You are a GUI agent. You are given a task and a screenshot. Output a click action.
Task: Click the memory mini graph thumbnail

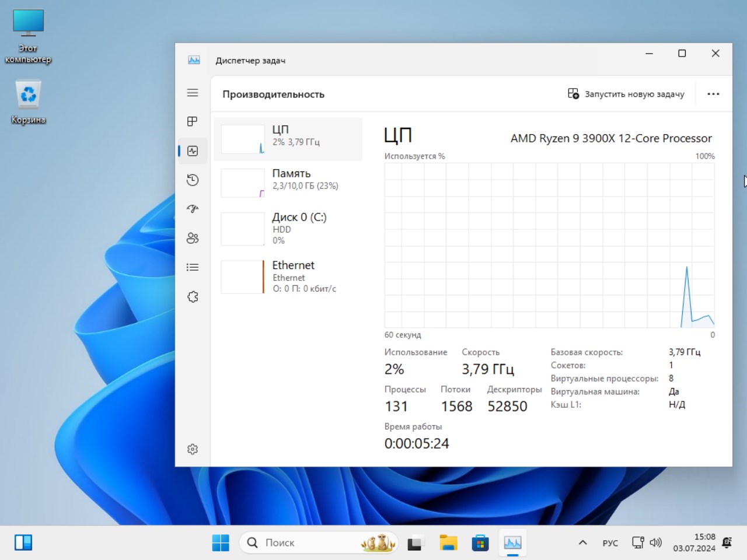click(x=243, y=183)
